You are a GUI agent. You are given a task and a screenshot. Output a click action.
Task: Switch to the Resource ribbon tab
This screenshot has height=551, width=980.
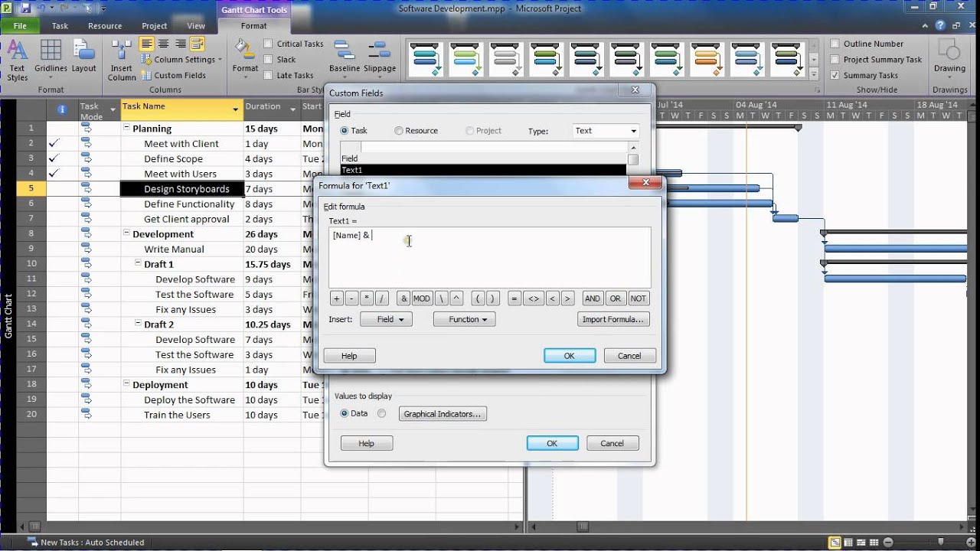105,25
